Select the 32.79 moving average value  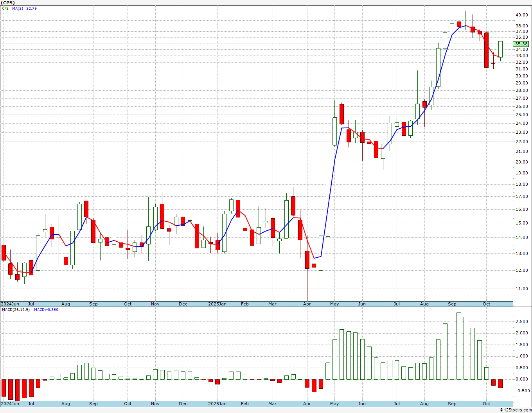point(31,8)
